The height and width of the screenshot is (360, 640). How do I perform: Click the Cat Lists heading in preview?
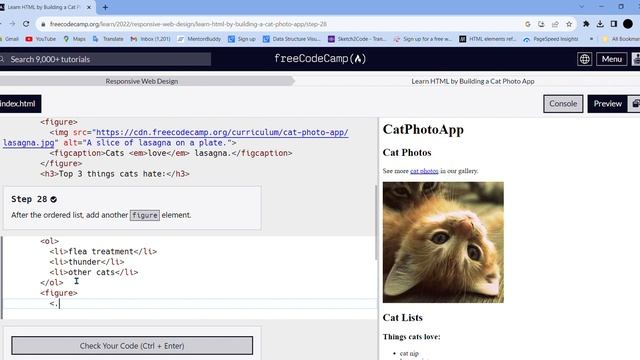402,318
